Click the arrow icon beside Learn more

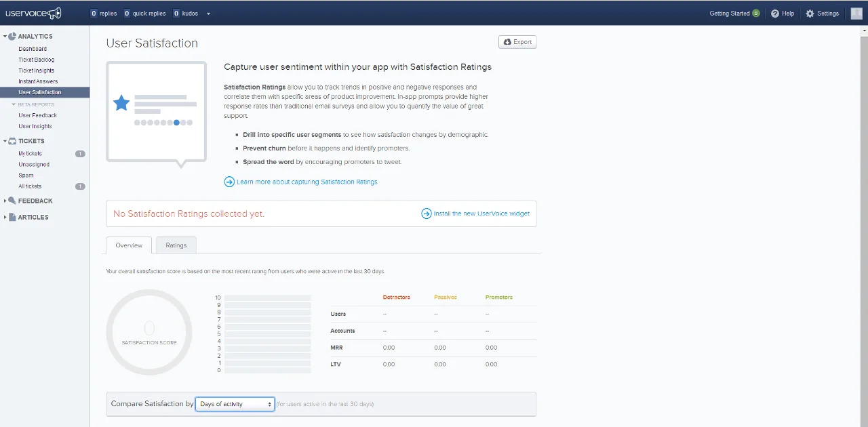229,182
